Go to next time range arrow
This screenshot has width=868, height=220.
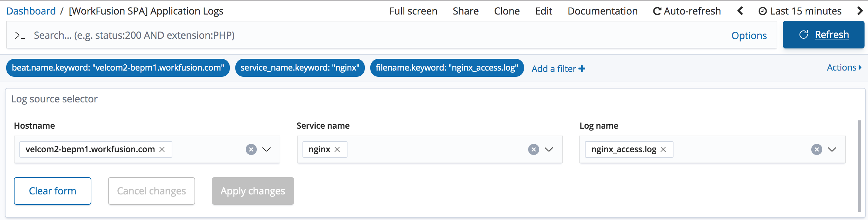tap(860, 11)
